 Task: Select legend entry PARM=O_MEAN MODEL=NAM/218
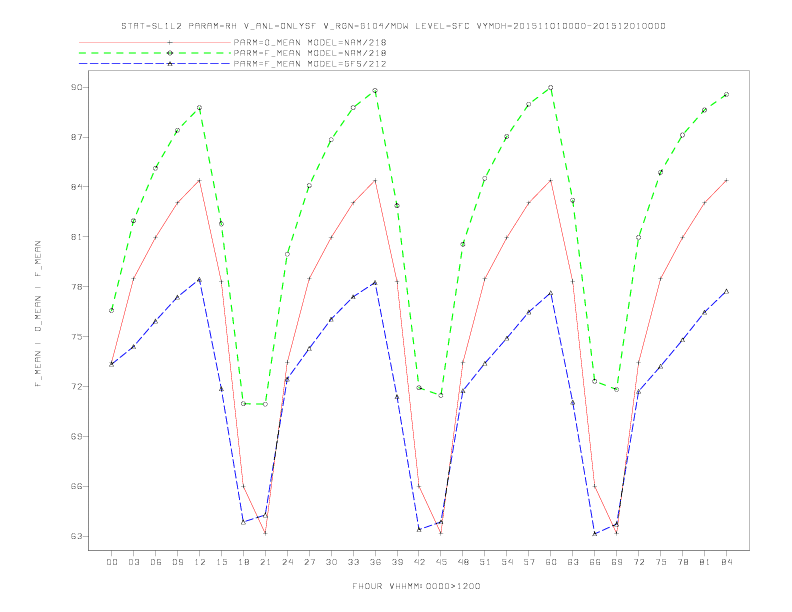(310, 42)
